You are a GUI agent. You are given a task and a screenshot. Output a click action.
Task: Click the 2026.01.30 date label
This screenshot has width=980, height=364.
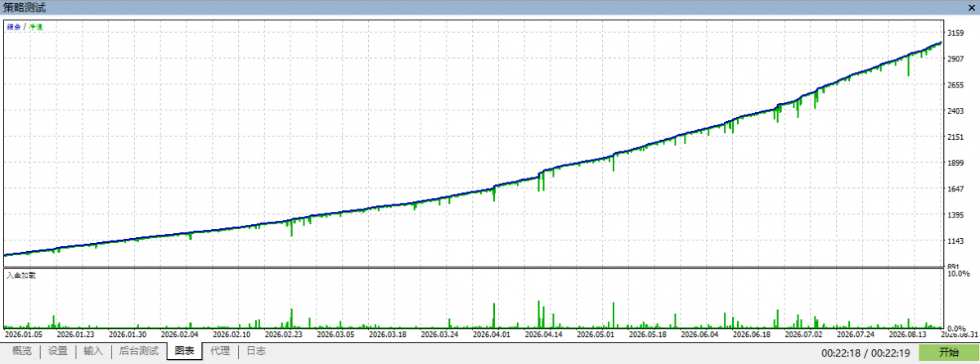pos(127,335)
